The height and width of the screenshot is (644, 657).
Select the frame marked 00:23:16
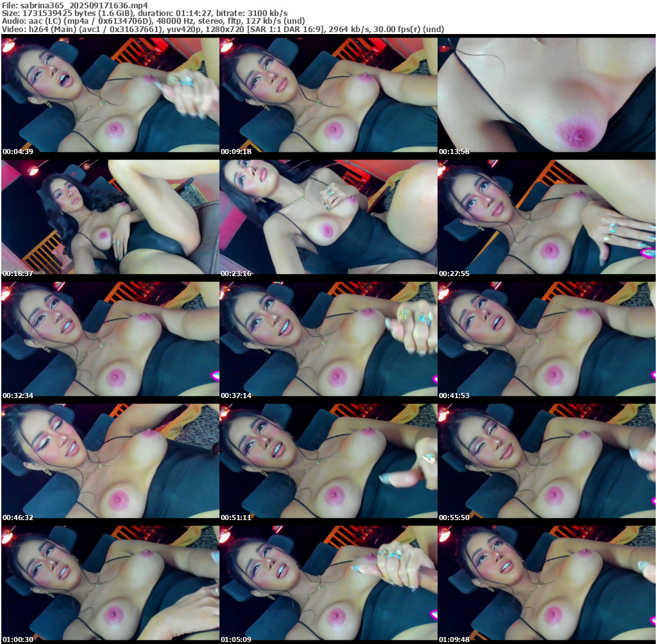coord(328,217)
